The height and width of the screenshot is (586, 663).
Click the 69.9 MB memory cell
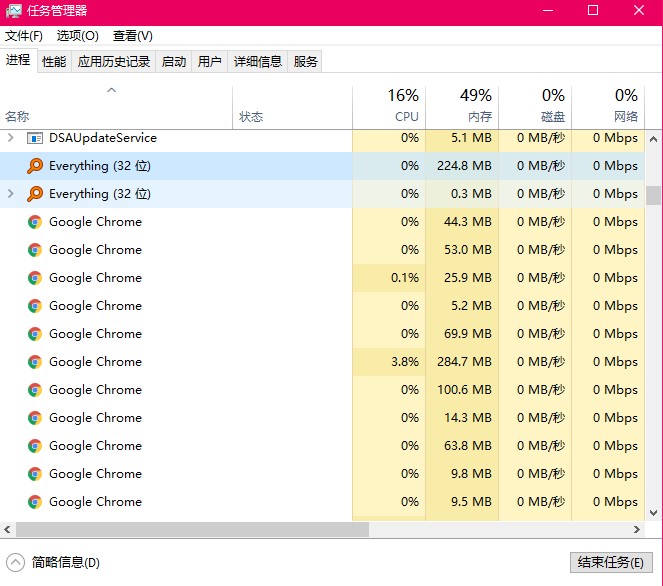462,334
